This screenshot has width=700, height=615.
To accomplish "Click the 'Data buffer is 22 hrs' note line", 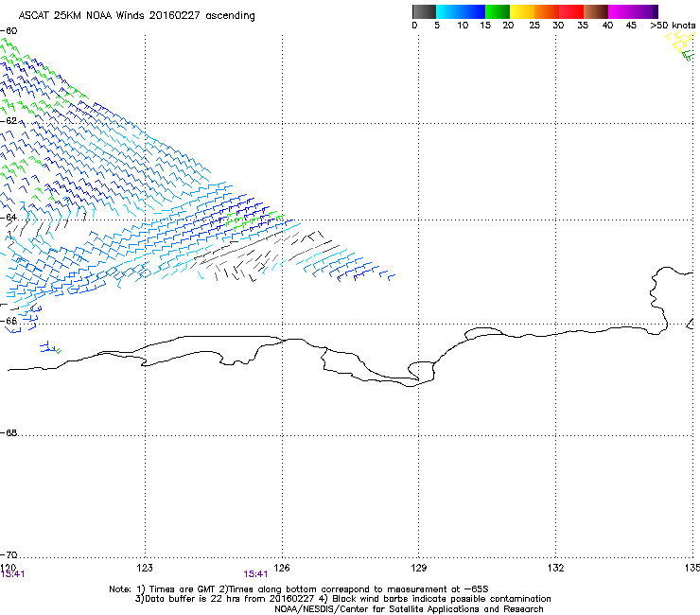I will (x=342, y=599).
